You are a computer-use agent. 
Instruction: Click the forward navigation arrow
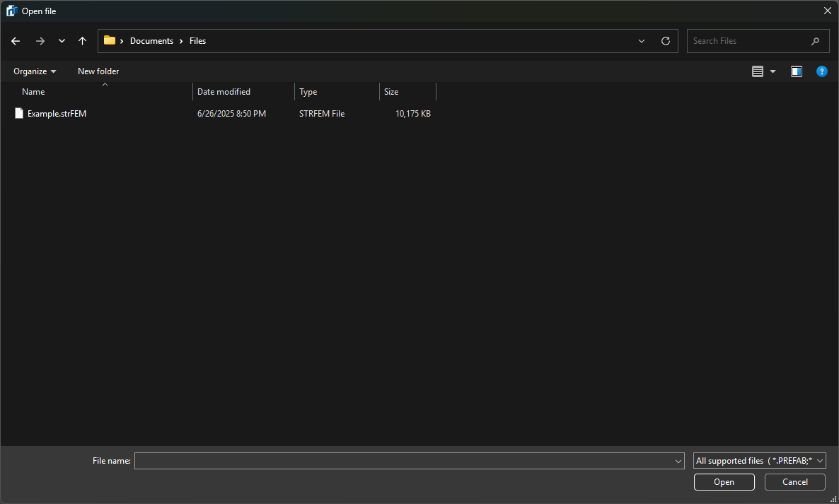40,41
